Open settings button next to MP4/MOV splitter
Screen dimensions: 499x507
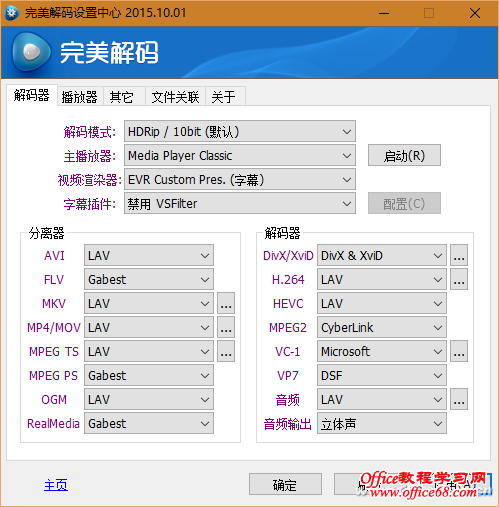[x=226, y=327]
